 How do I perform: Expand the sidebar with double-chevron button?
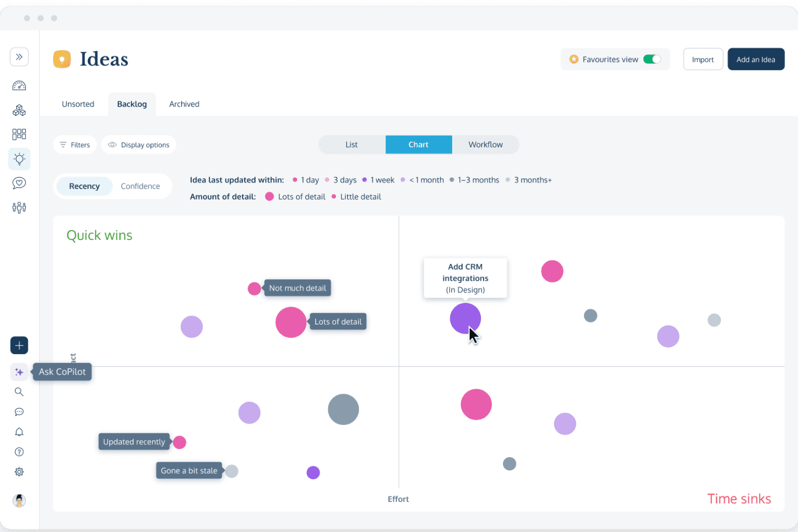coord(19,57)
